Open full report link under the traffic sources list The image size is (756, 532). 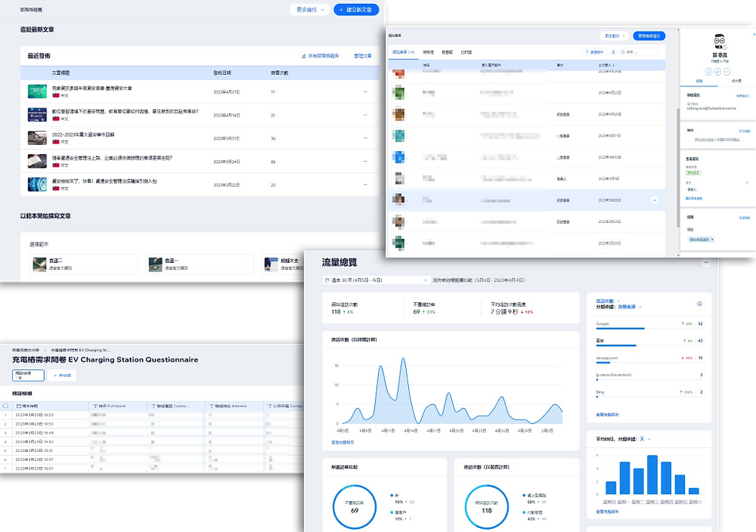pos(608,415)
